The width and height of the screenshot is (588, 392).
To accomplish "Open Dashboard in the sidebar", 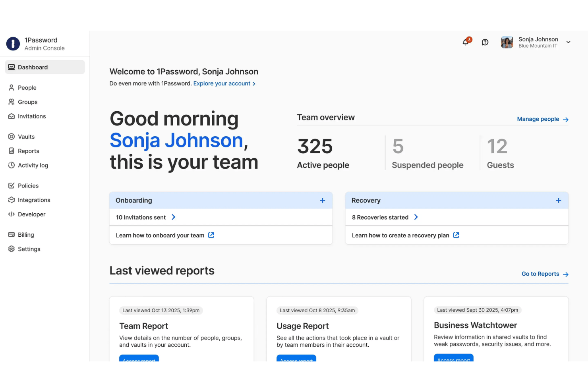I will pyautogui.click(x=45, y=67).
